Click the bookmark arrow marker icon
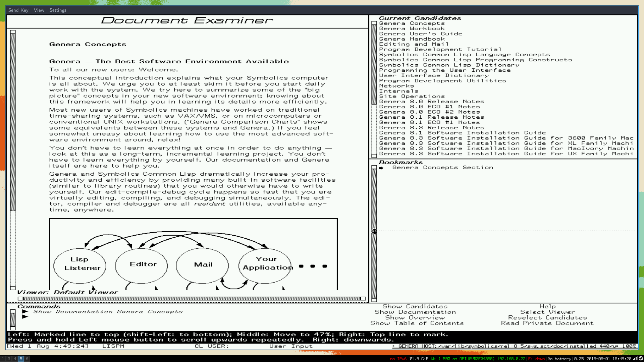Viewport: 644px width, 362px height. [381, 168]
